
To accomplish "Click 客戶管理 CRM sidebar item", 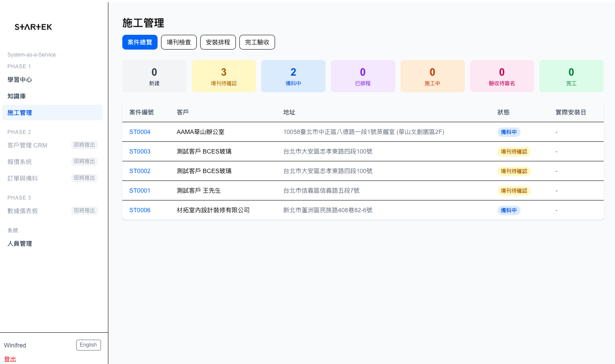I will [27, 145].
